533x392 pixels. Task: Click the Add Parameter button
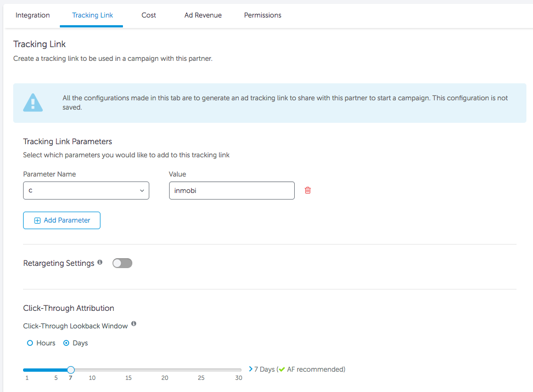61,220
